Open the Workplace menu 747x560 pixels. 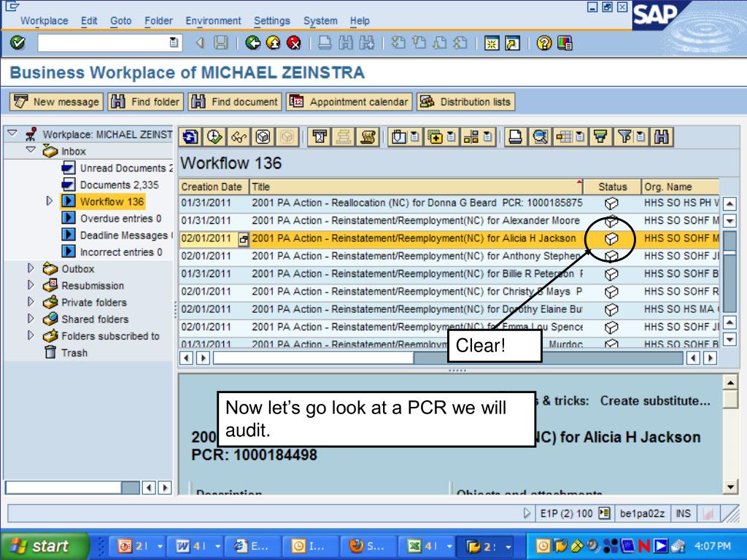point(44,21)
